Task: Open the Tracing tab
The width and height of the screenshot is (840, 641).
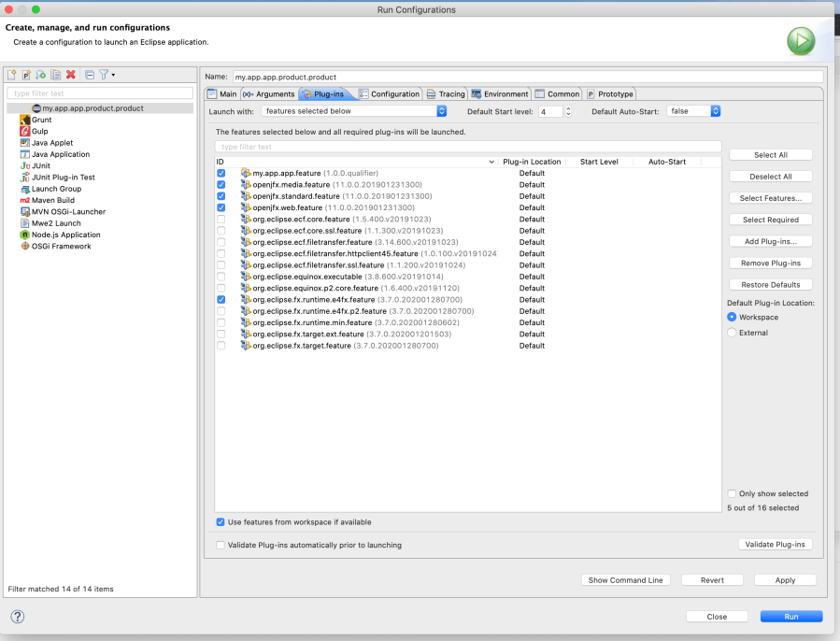Action: (446, 94)
